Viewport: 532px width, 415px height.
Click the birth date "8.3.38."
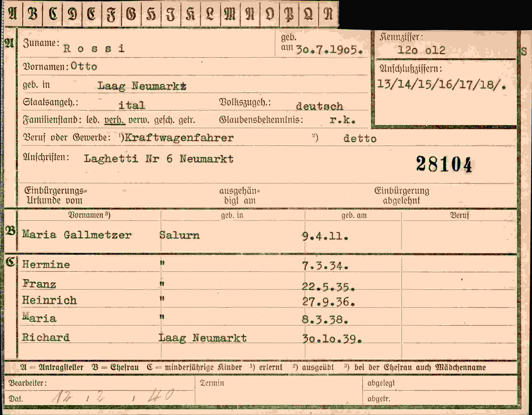pyautogui.click(x=325, y=320)
